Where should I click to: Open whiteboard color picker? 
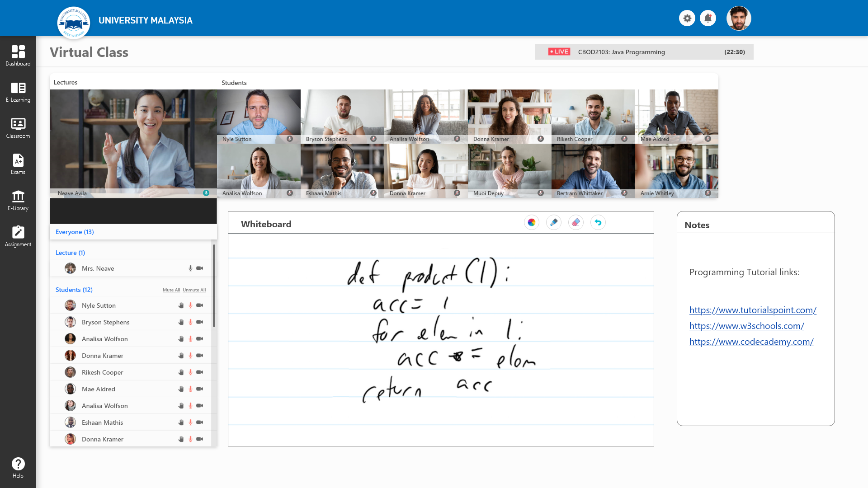click(x=532, y=222)
